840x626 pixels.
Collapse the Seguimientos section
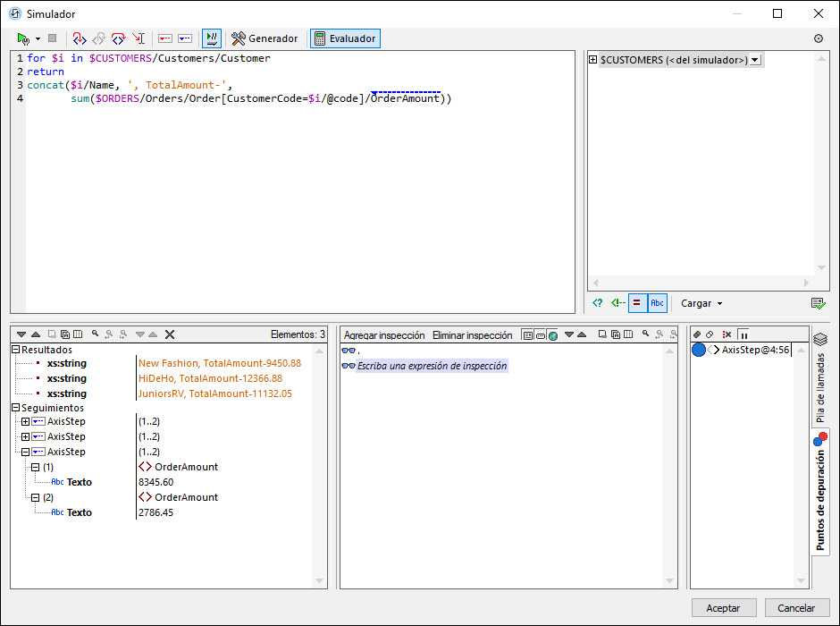click(16, 407)
